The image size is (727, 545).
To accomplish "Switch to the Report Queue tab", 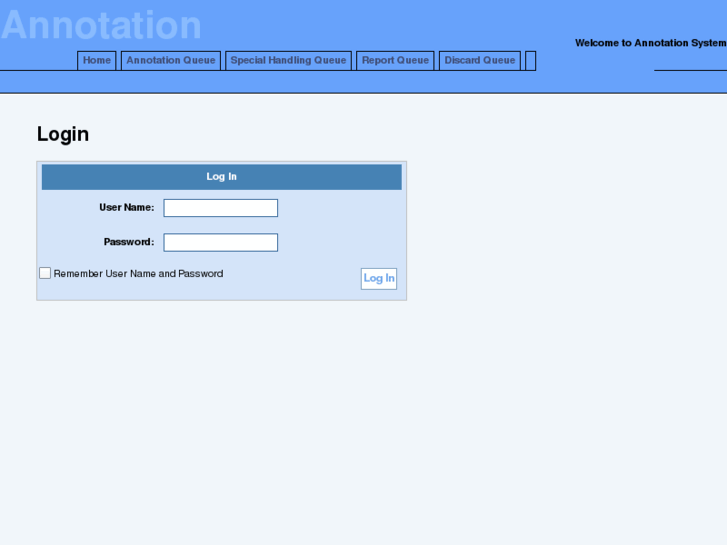I will (x=395, y=61).
